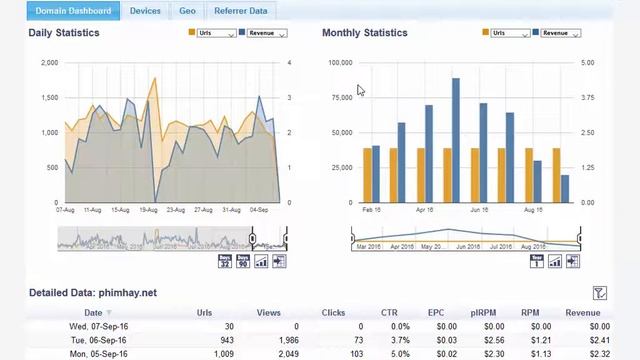The height and width of the screenshot is (360, 640).
Task: Select row Wed, 07-Sep-16
Action: pos(320,327)
